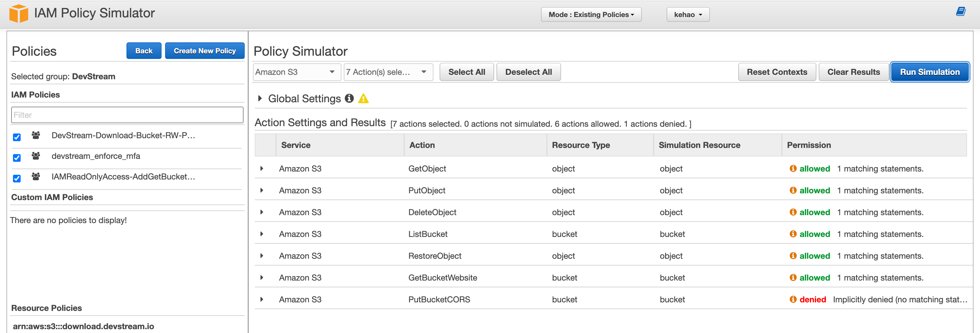The width and height of the screenshot is (980, 333).
Task: Select the IAMReadOnlyAccess-AddGetBucket… policy name
Action: 123,177
